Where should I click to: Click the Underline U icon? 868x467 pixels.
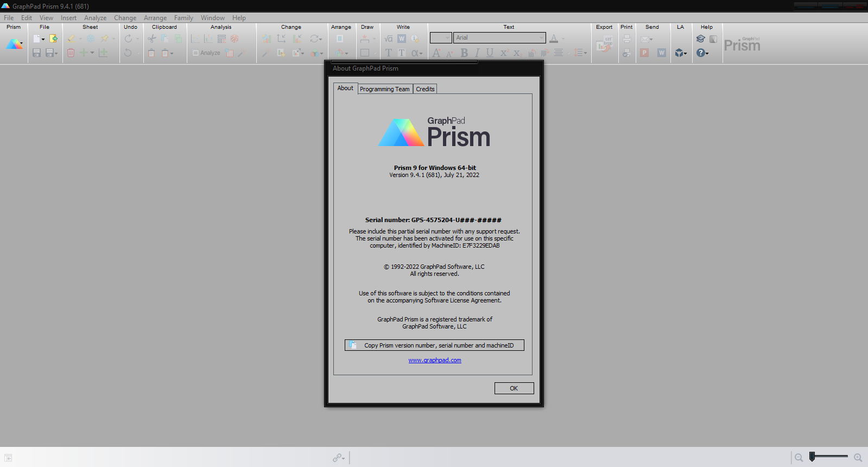tap(490, 53)
